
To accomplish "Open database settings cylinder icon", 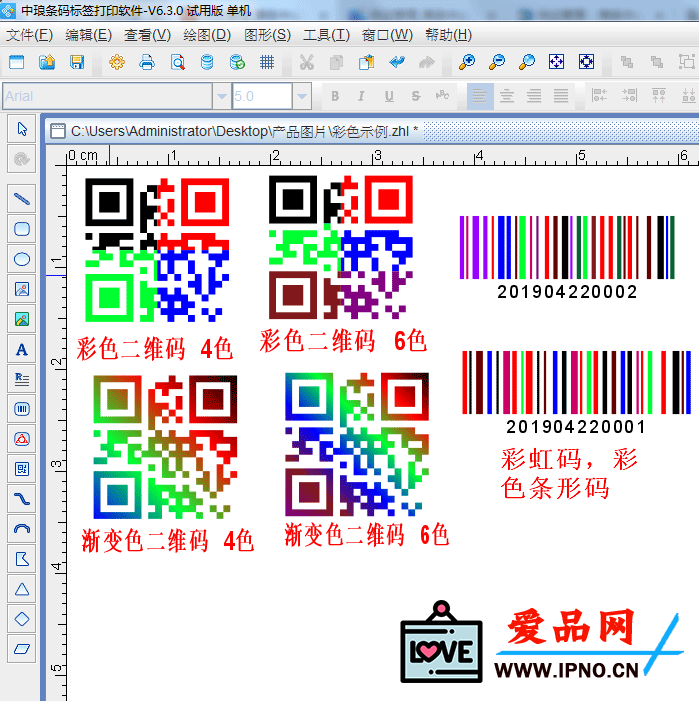I will pyautogui.click(x=207, y=62).
